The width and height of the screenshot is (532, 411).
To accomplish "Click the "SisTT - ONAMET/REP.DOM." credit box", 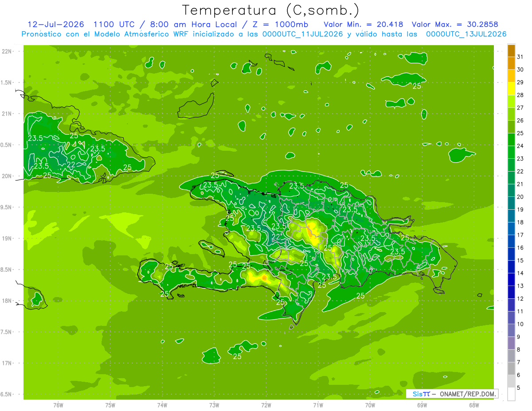I will (x=452, y=394).
